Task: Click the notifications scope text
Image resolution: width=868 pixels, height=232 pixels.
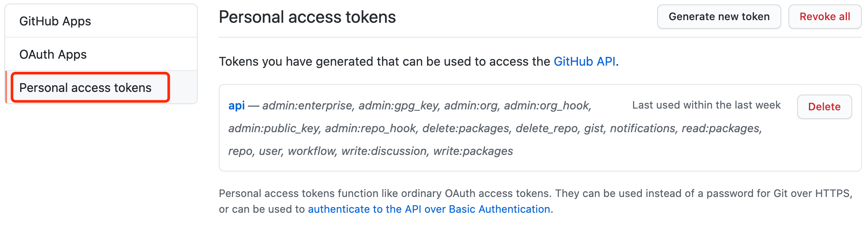Action: [642, 128]
